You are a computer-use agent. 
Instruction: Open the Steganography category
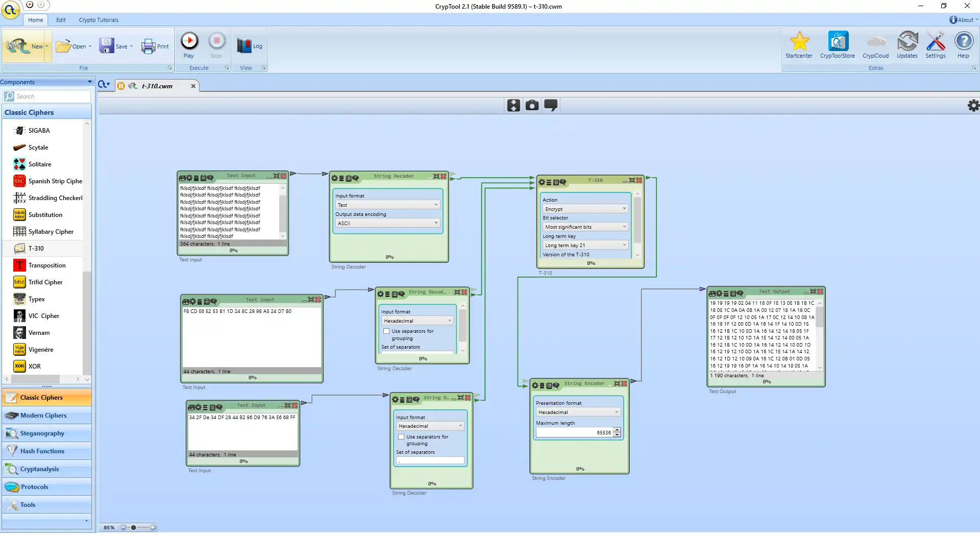pos(46,433)
